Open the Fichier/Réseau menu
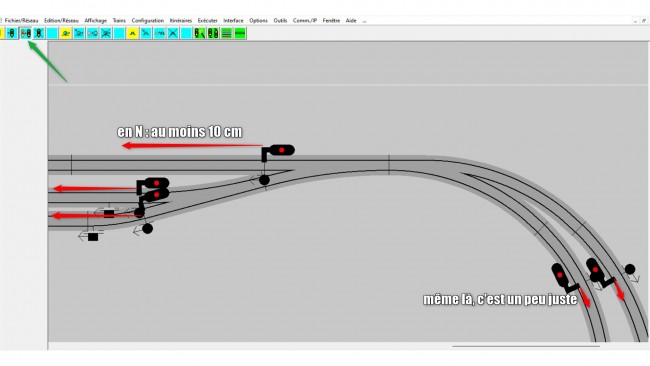 click(x=22, y=20)
